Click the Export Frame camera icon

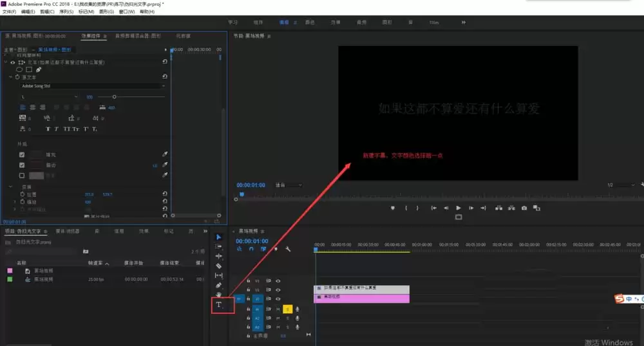524,208
